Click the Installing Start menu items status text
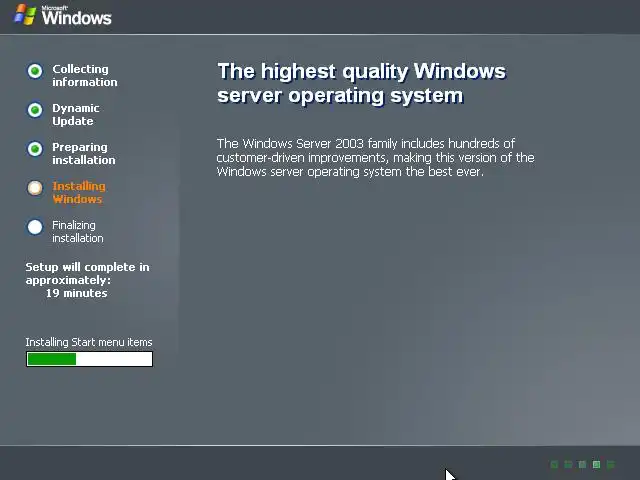The height and width of the screenshot is (480, 640). coord(89,342)
